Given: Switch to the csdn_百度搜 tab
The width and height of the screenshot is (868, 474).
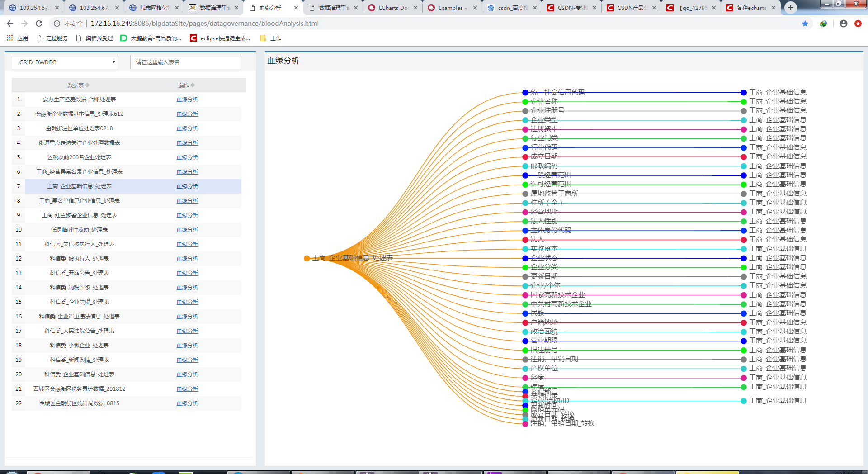Looking at the screenshot, I should [x=513, y=8].
